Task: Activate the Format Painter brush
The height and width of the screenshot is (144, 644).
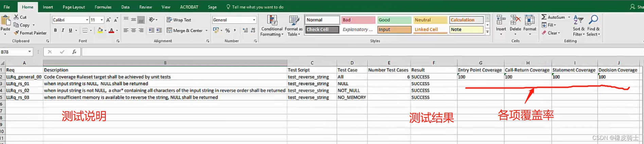Action: coord(16,33)
